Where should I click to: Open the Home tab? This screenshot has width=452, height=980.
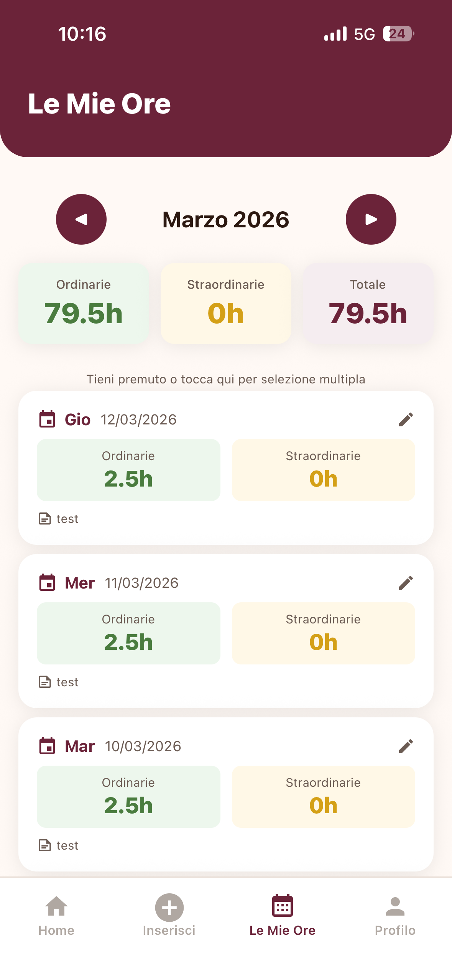pos(56,916)
